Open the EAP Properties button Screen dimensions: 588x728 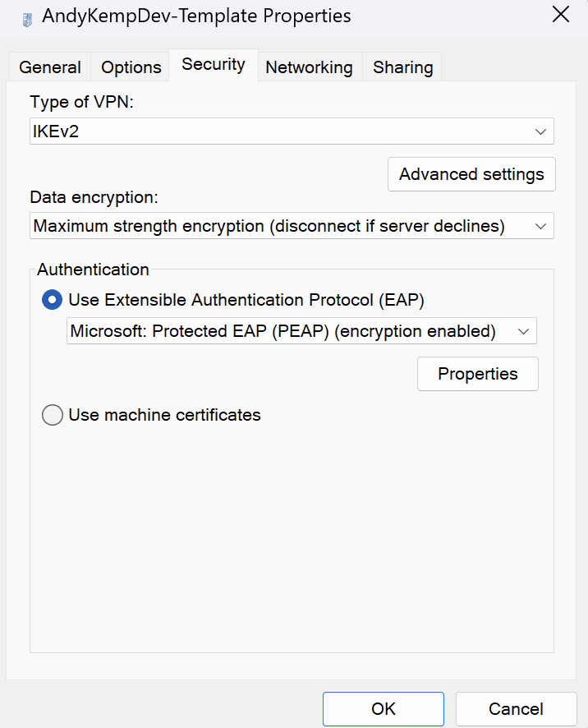(x=478, y=374)
